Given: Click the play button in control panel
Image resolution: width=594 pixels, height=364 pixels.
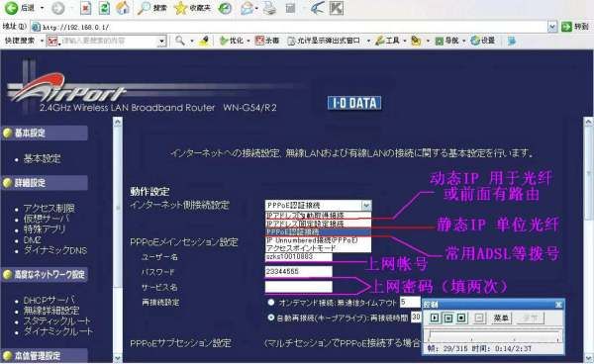Looking at the screenshot, I should pos(435,318).
